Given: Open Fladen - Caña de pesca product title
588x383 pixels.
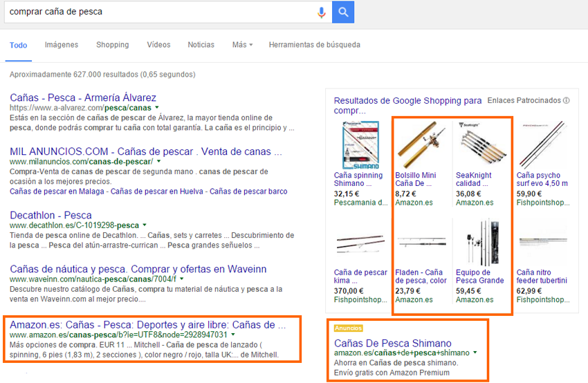Looking at the screenshot, I should pyautogui.click(x=421, y=277).
